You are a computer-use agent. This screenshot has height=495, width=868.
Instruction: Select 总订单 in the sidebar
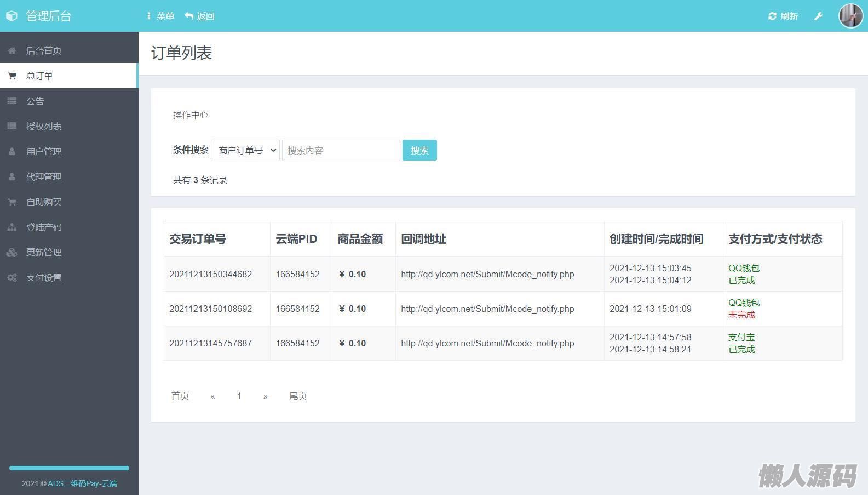pyautogui.click(x=39, y=76)
